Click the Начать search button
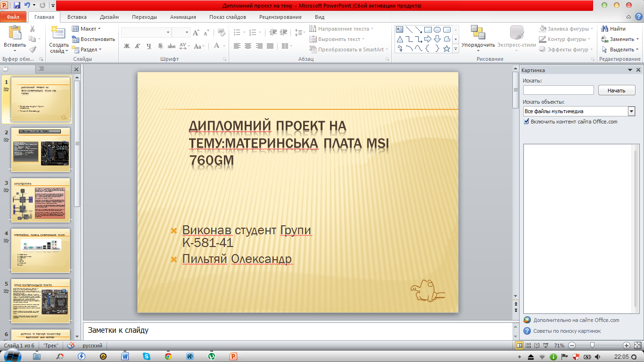The image size is (644, 362). click(617, 90)
